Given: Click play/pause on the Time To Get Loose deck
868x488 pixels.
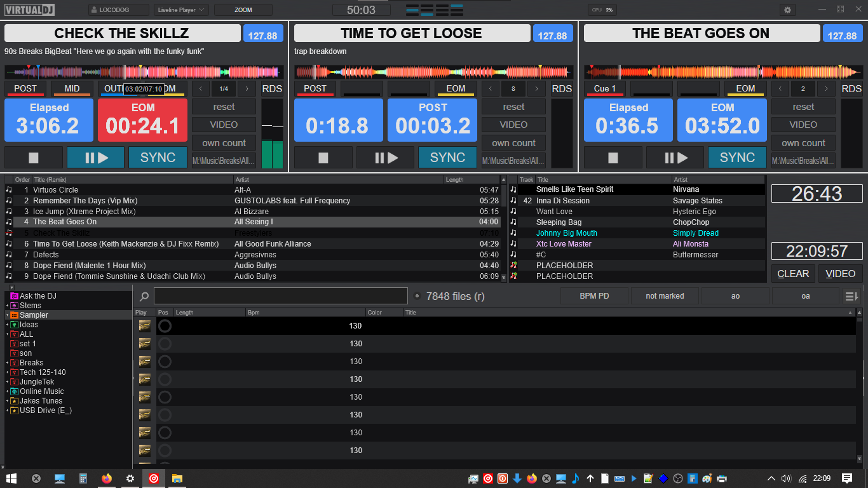Looking at the screenshot, I should click(385, 158).
